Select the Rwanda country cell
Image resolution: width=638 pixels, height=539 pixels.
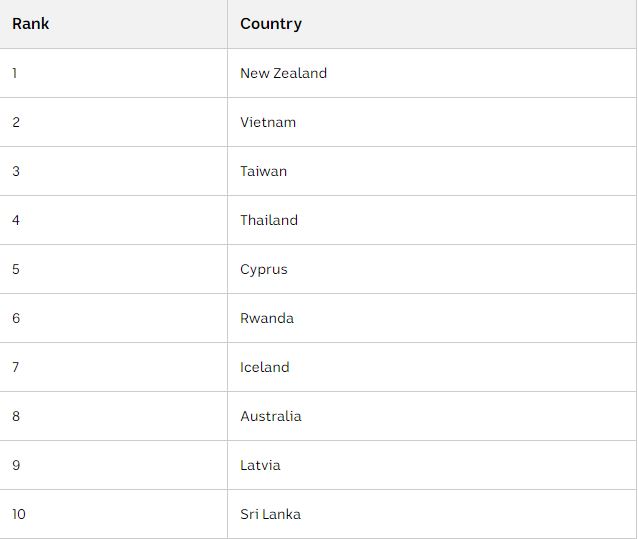[x=432, y=318]
